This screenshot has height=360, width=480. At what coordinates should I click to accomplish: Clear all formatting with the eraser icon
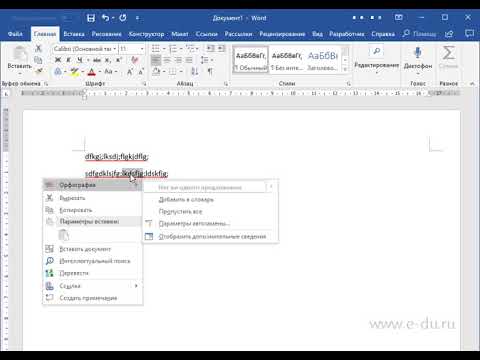click(135, 60)
